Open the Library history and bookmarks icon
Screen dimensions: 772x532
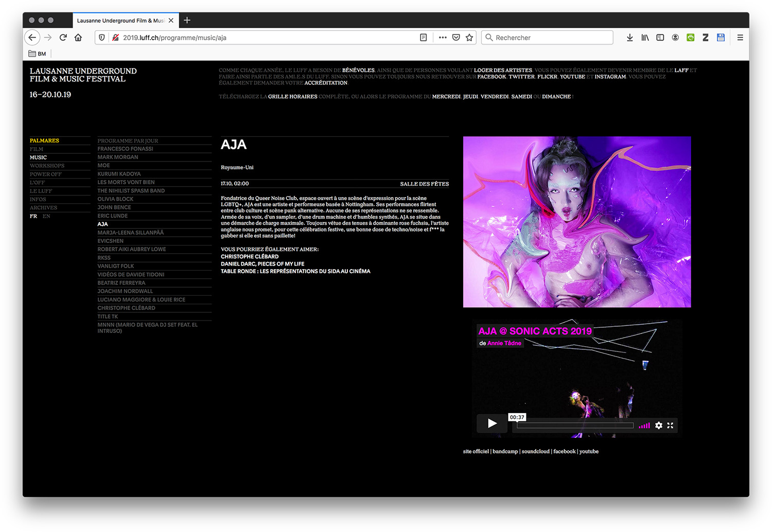(x=645, y=38)
